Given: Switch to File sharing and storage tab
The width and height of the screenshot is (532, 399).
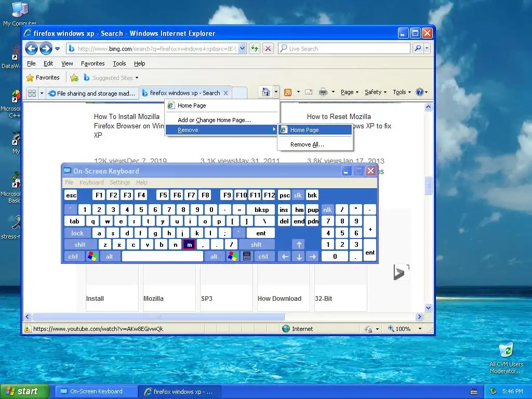Looking at the screenshot, I should tap(92, 94).
